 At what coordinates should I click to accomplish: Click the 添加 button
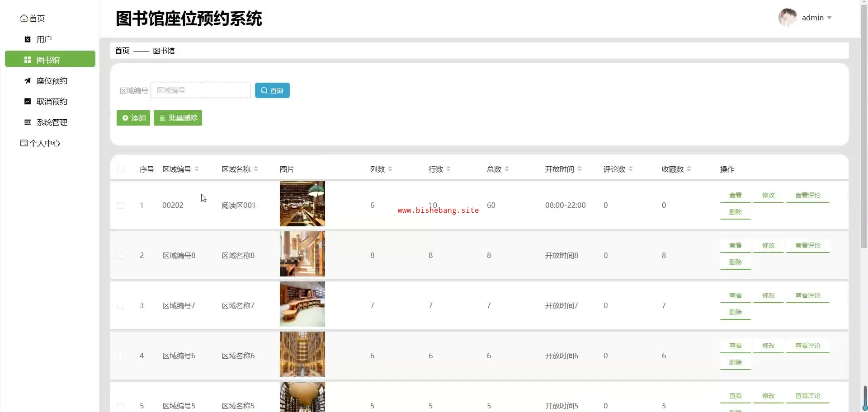tap(133, 118)
